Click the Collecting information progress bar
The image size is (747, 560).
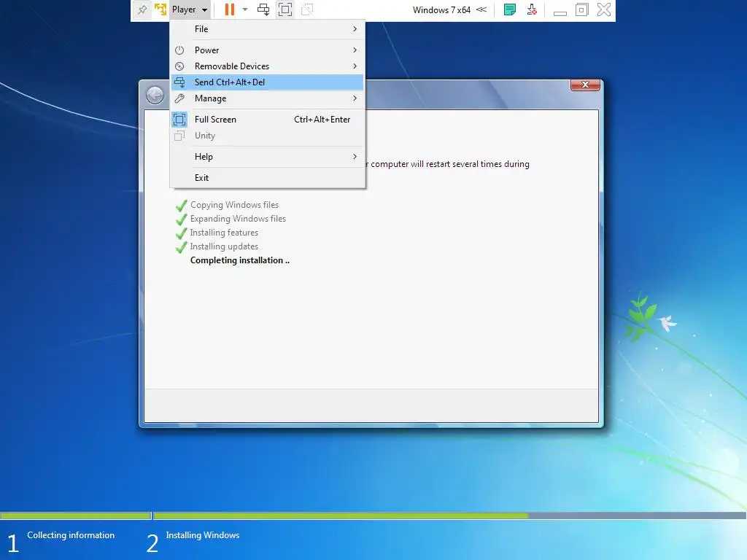coord(75,516)
